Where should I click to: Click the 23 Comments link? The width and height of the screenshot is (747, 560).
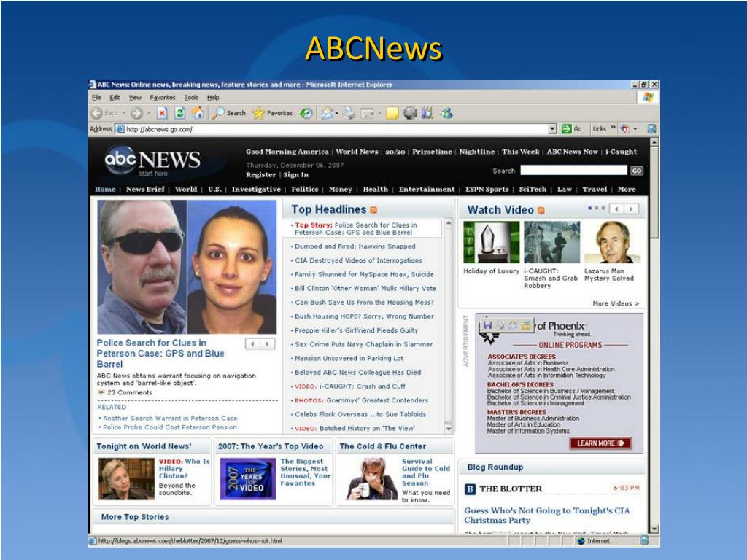[x=130, y=392]
